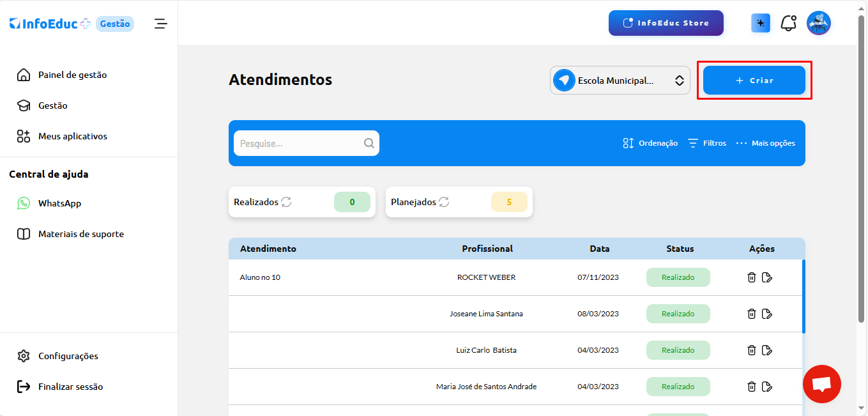Click the sparkle AI assistant icon
The image size is (868, 416).
761,24
